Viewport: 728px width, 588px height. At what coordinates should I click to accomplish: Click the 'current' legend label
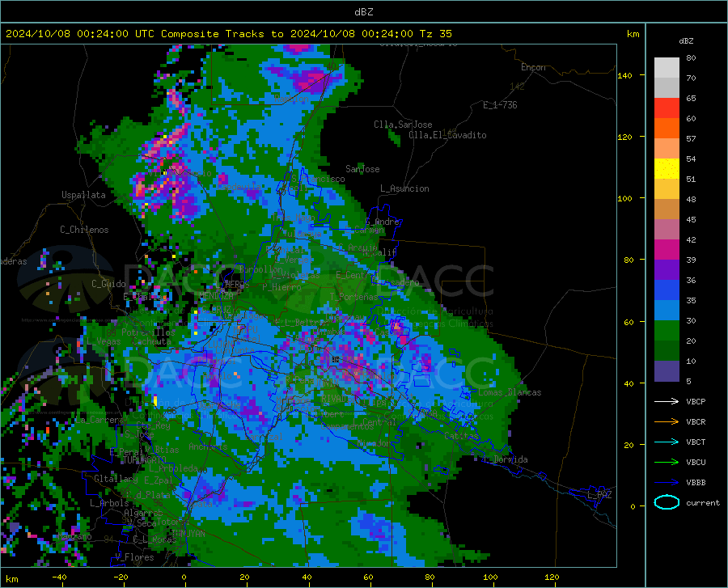pos(703,502)
